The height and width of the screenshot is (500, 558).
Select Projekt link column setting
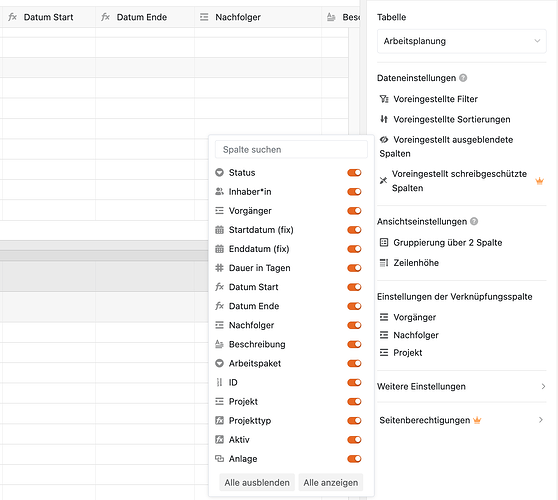407,353
